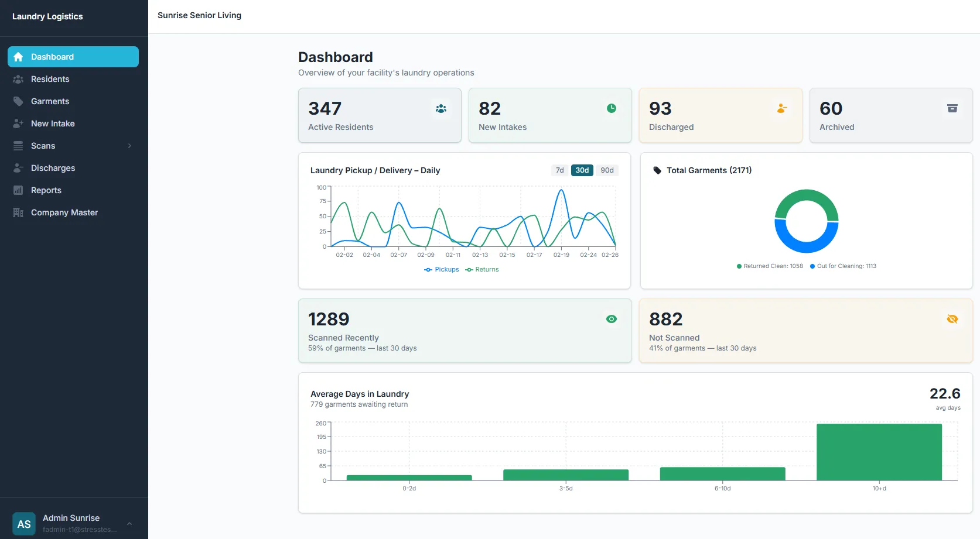Click the Archived box icon on the 60 card
Viewport: 980px width, 539px height.
(x=952, y=108)
